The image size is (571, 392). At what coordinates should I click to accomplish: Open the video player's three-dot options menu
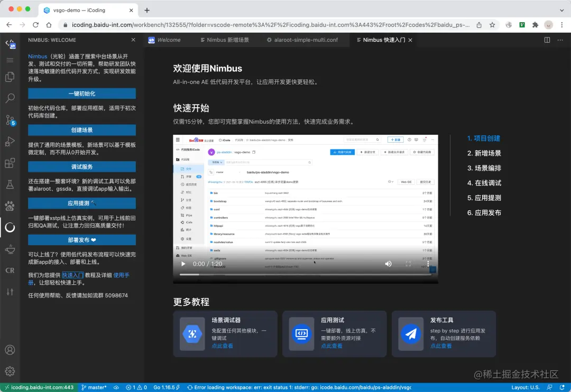427,263
